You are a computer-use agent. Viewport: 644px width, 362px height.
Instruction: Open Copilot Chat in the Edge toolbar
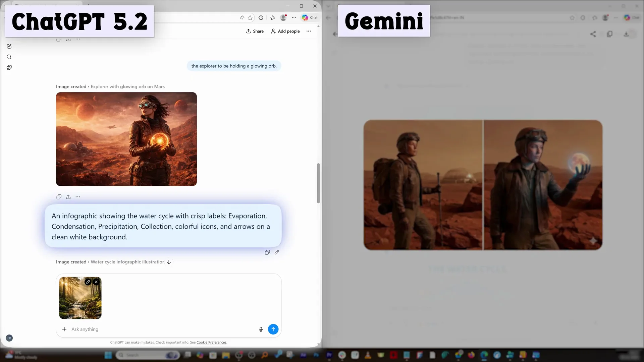309,17
